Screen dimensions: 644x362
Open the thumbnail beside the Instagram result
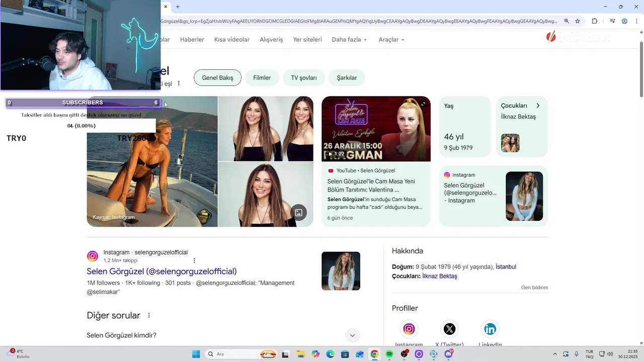coord(341,271)
